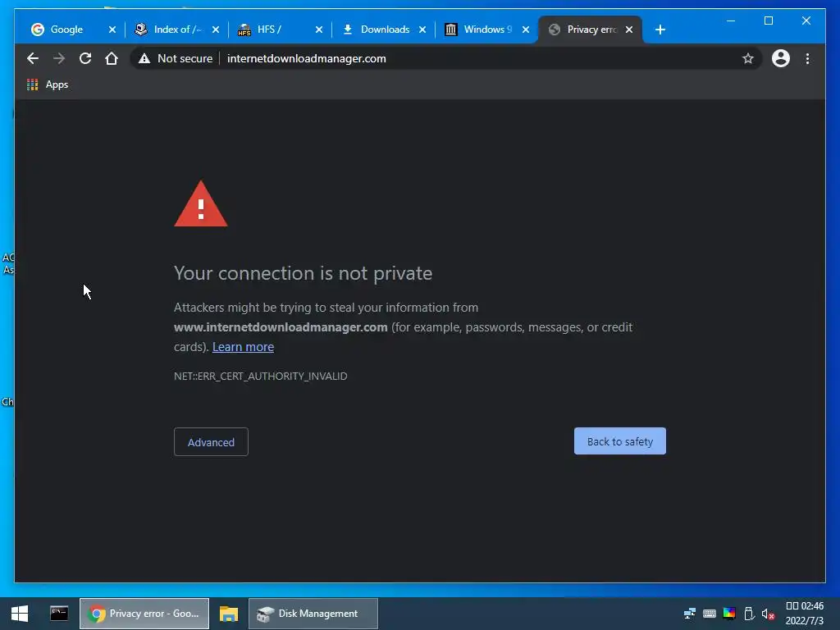Close the Google tab

point(112,30)
